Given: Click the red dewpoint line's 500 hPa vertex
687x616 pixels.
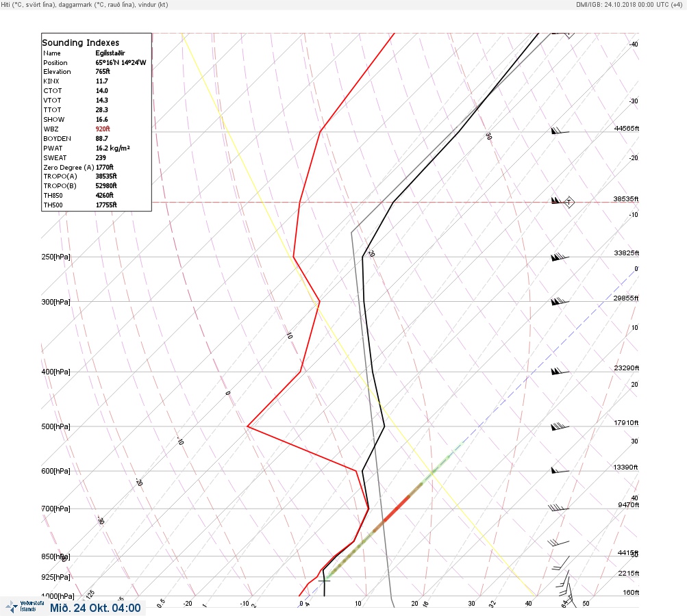Looking at the screenshot, I should [x=248, y=426].
